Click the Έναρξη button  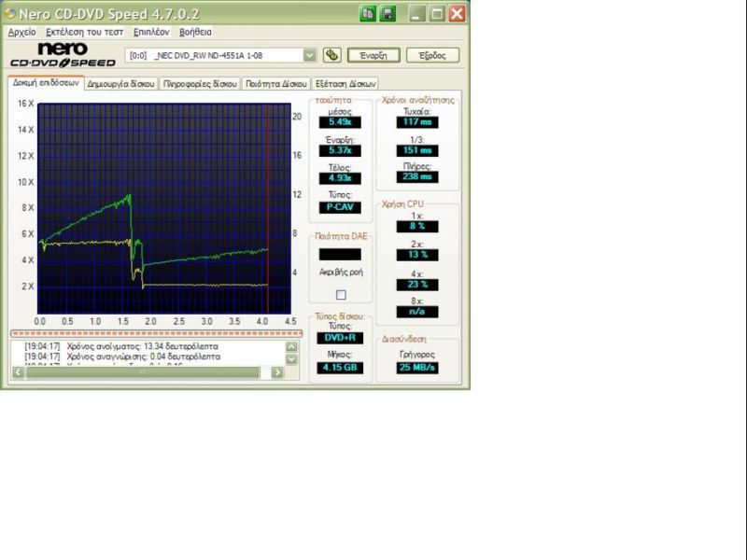tap(373, 55)
